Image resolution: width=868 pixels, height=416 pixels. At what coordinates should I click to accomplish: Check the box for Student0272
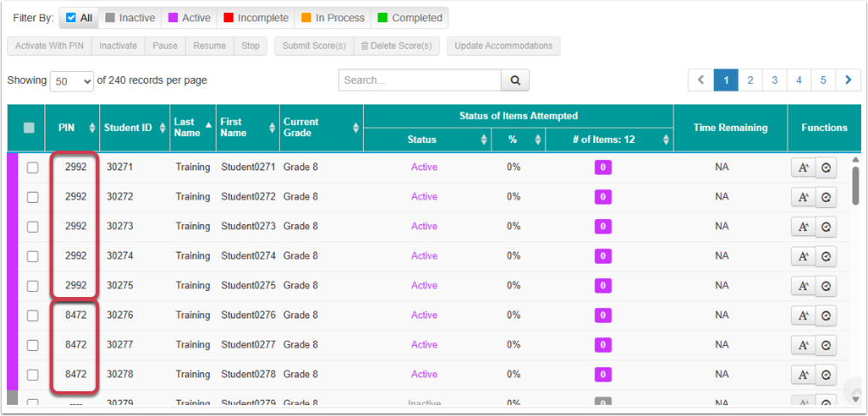pos(33,197)
